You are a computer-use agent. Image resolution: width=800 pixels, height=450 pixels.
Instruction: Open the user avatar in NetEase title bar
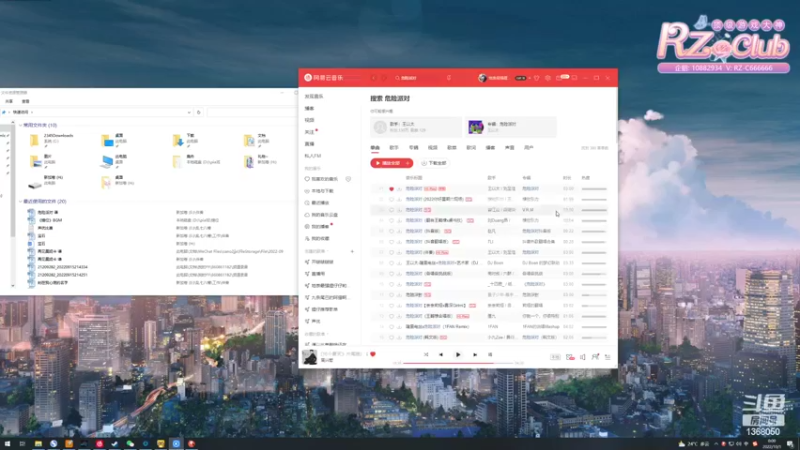(482, 78)
